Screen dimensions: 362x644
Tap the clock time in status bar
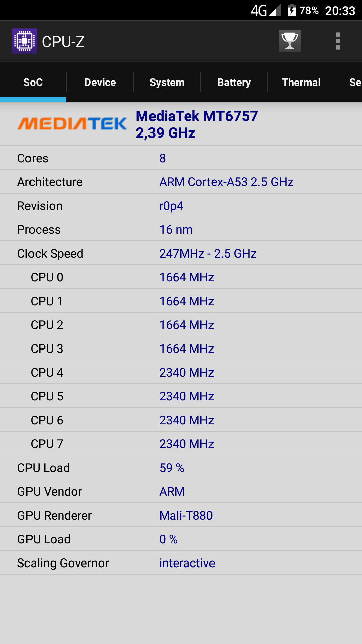coord(340,11)
